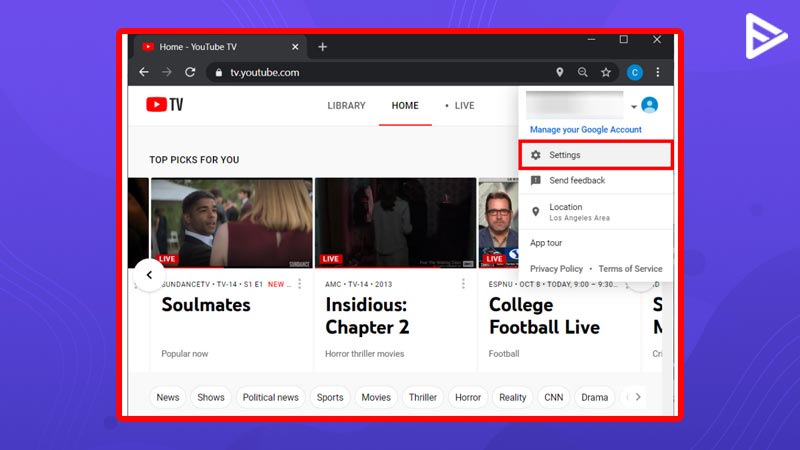This screenshot has width=800, height=450.
Task: Show more category chips with right arrow
Action: pos(638,397)
